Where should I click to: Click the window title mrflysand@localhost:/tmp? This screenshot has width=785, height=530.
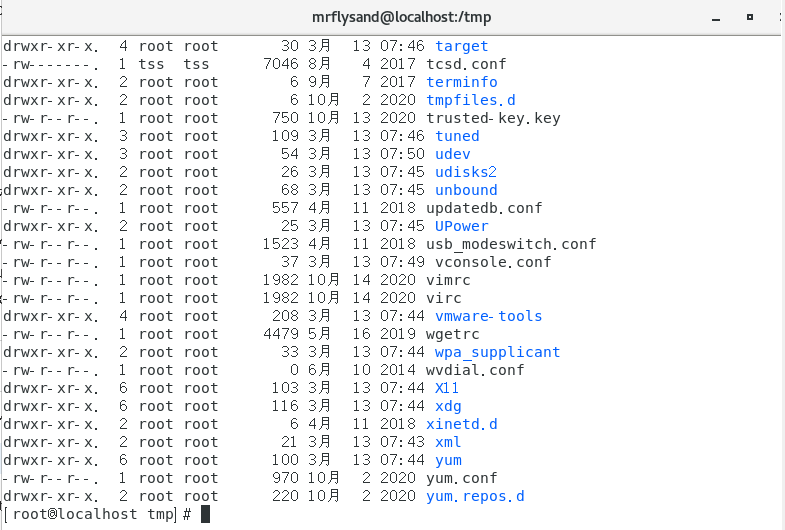[x=401, y=18]
